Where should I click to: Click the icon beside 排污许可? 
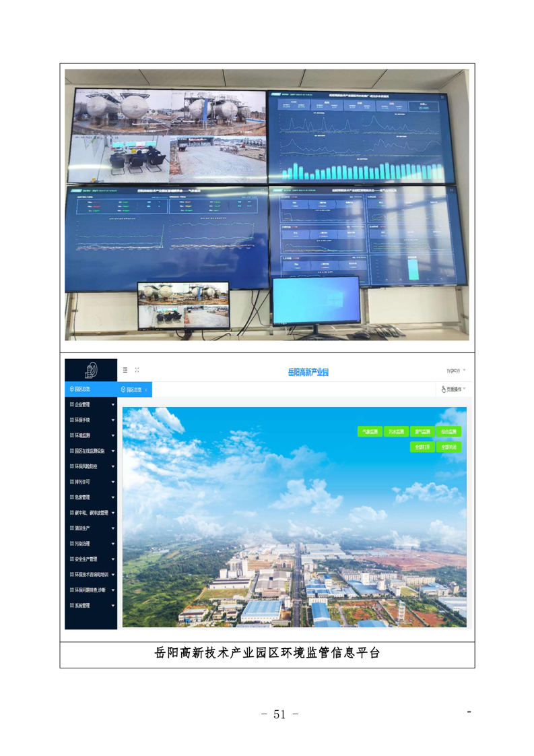(x=71, y=482)
